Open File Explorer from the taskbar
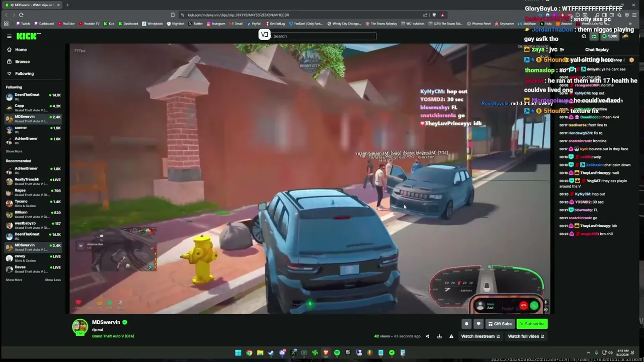Viewport: 644px width, 362px height. pos(260,353)
